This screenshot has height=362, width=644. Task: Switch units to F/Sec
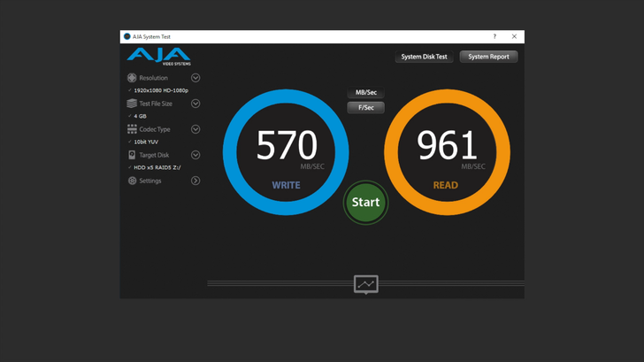click(x=365, y=108)
